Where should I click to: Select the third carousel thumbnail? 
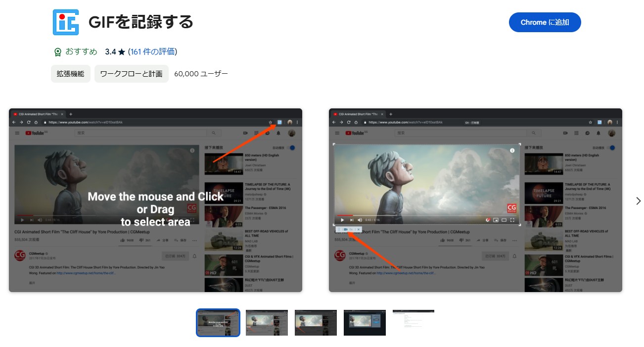(x=316, y=323)
